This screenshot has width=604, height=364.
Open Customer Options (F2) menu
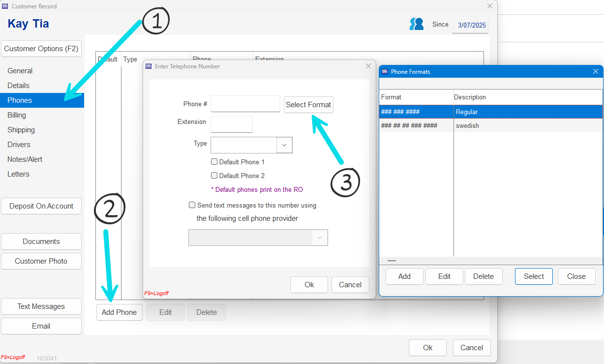[x=41, y=49]
